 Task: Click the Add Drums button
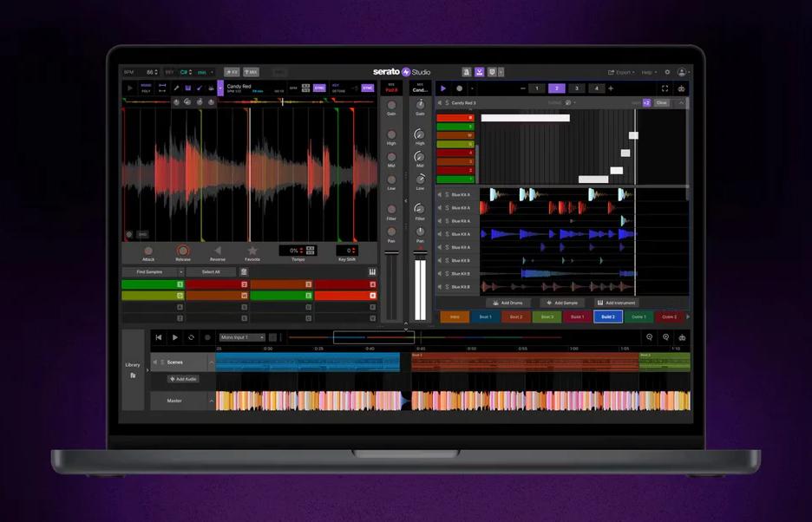(x=507, y=303)
